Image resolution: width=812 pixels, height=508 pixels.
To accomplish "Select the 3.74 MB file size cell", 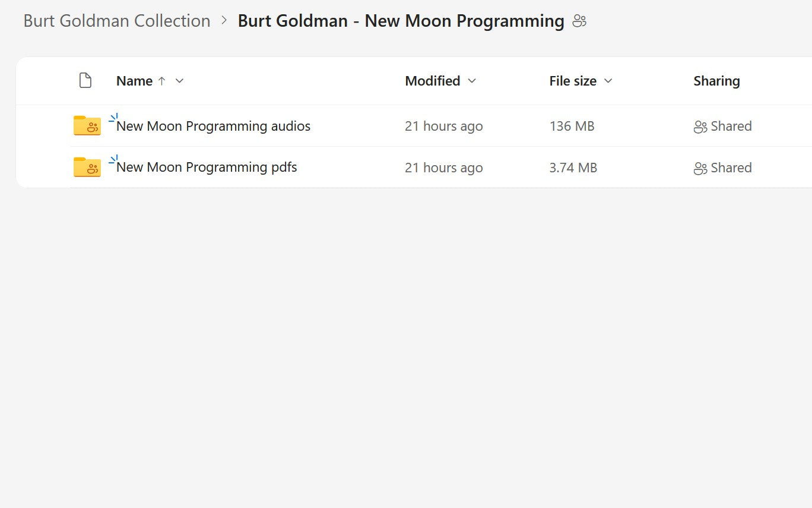I will click(573, 168).
